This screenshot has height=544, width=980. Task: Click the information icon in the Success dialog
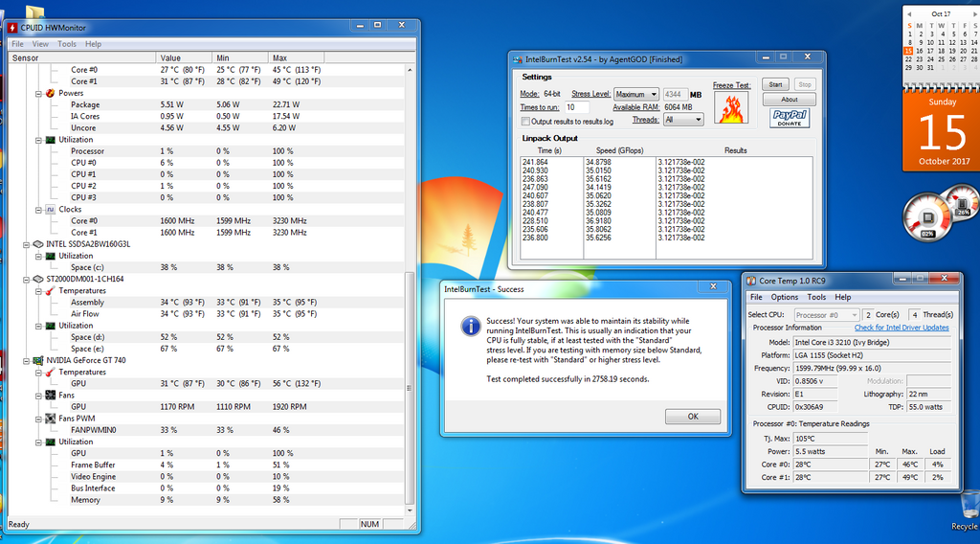pyautogui.click(x=470, y=327)
